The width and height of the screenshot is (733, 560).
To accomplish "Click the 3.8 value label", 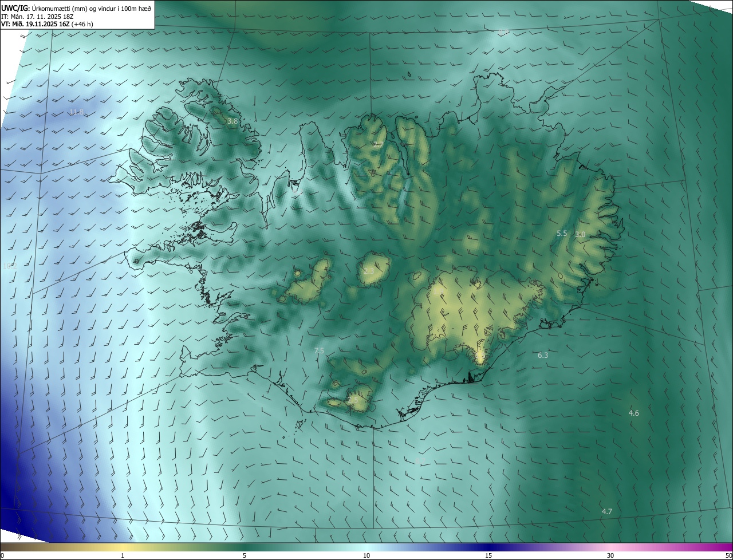I will point(232,121).
